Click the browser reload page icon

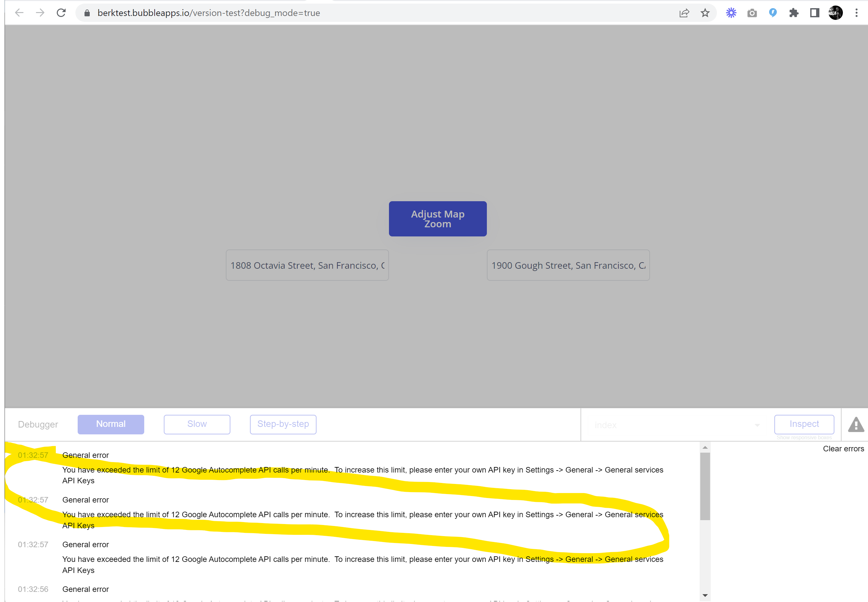pos(61,13)
